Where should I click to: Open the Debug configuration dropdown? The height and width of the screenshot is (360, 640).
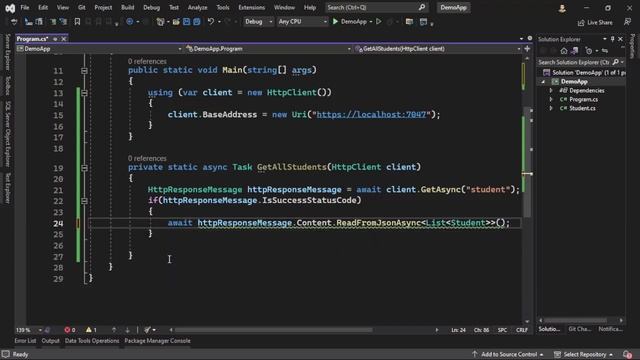258,22
